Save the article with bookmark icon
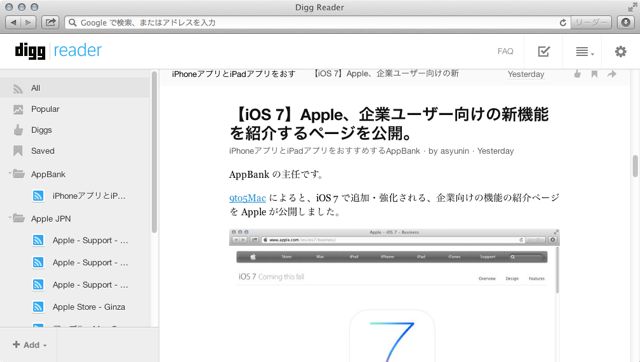 pos(594,74)
